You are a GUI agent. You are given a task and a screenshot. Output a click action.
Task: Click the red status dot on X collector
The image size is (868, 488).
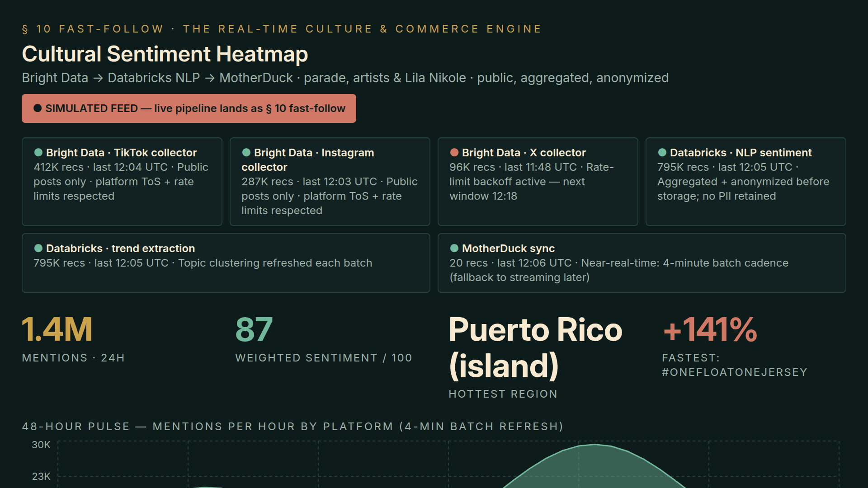coord(454,152)
